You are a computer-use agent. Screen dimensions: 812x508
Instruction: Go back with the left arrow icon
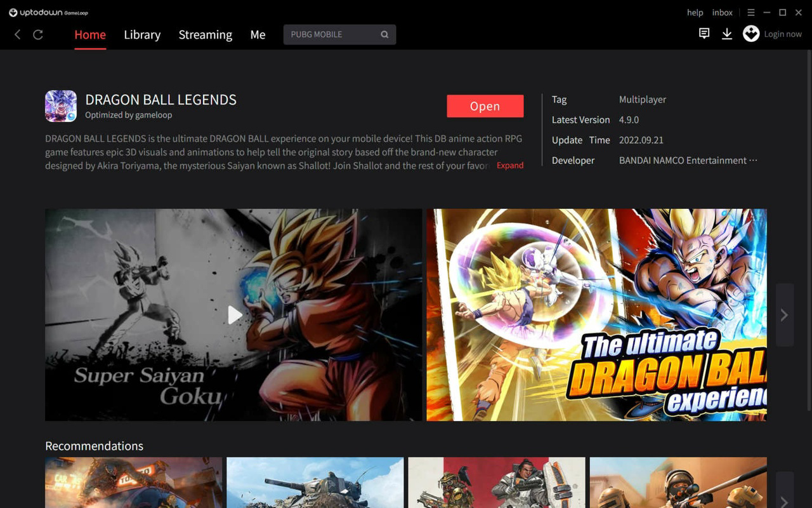[x=18, y=34]
